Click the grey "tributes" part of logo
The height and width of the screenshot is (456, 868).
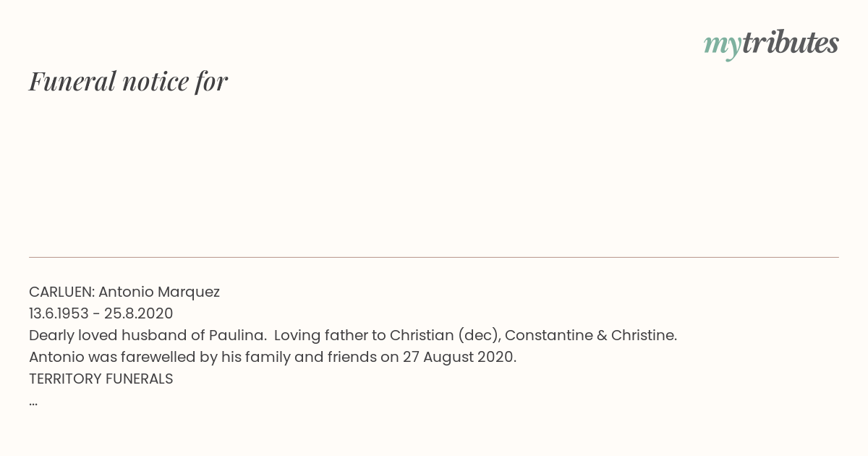(791, 43)
